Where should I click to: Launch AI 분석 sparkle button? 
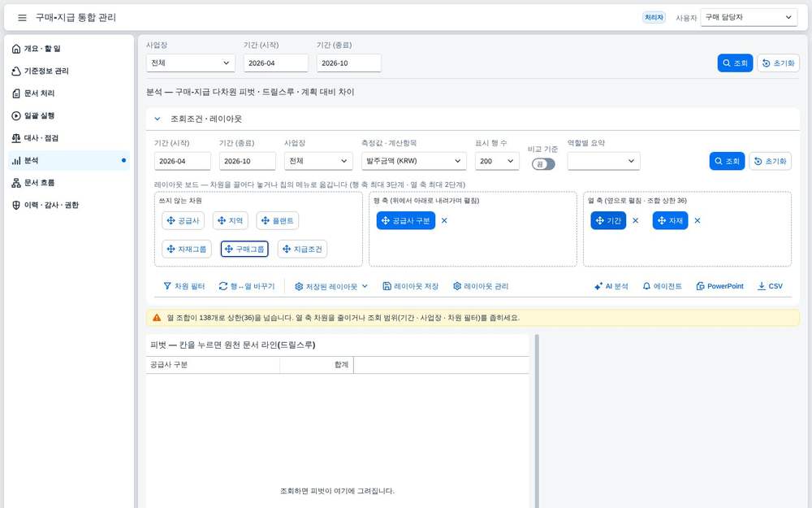[x=611, y=286]
